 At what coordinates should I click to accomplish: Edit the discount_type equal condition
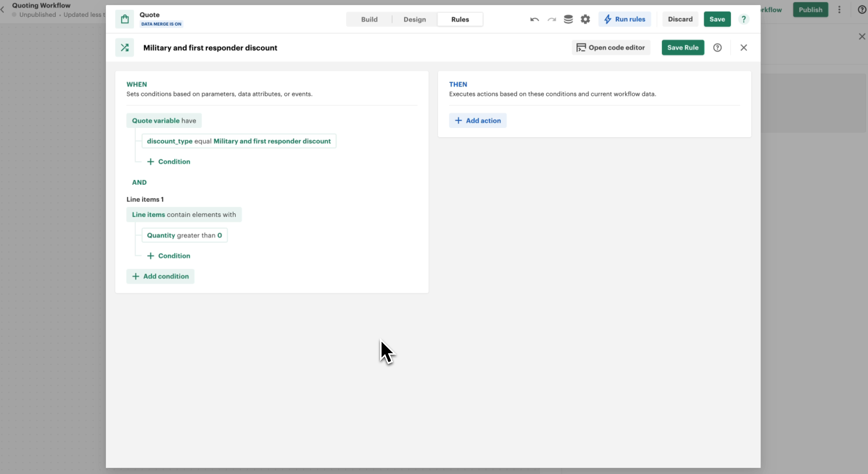[x=239, y=141]
